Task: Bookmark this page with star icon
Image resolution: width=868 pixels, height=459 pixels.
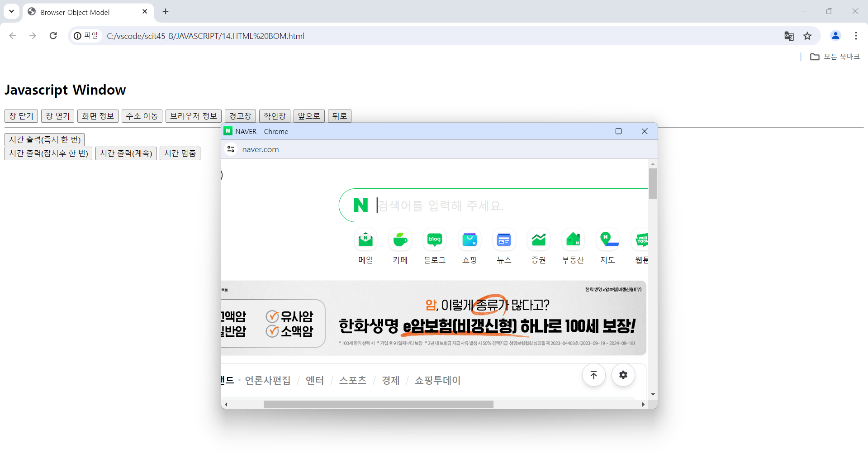Action: pos(807,36)
